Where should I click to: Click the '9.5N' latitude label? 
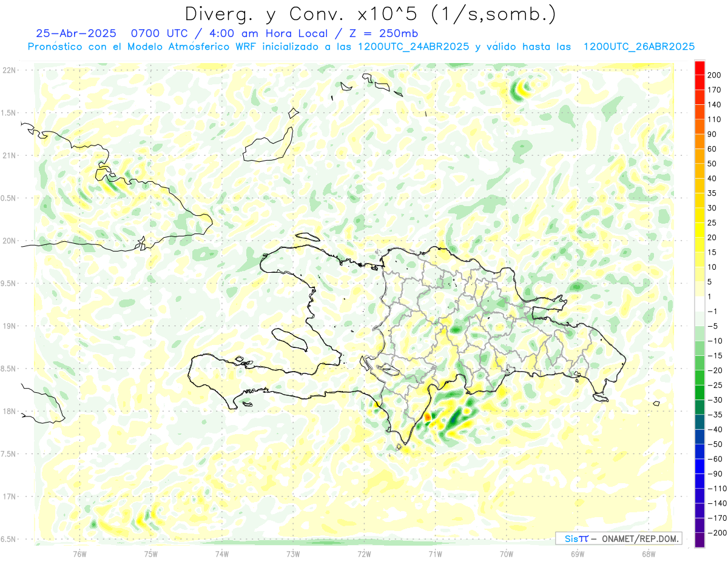(8, 283)
